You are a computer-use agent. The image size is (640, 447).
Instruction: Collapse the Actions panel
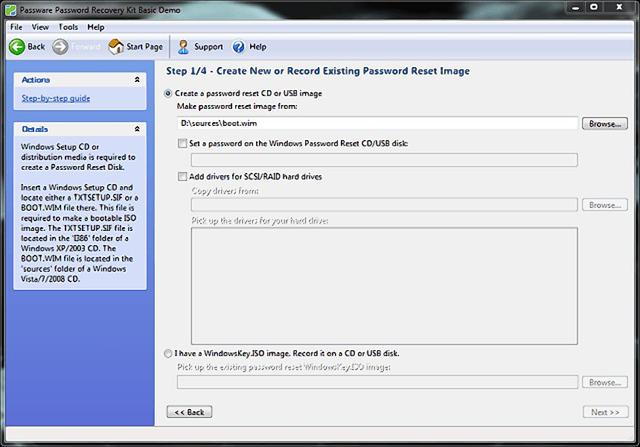[x=137, y=80]
